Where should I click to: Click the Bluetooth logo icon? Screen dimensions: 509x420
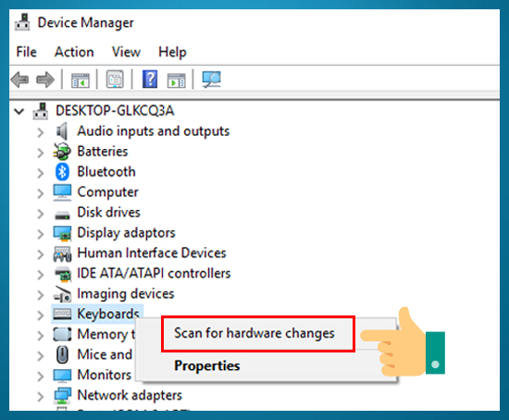point(62,172)
